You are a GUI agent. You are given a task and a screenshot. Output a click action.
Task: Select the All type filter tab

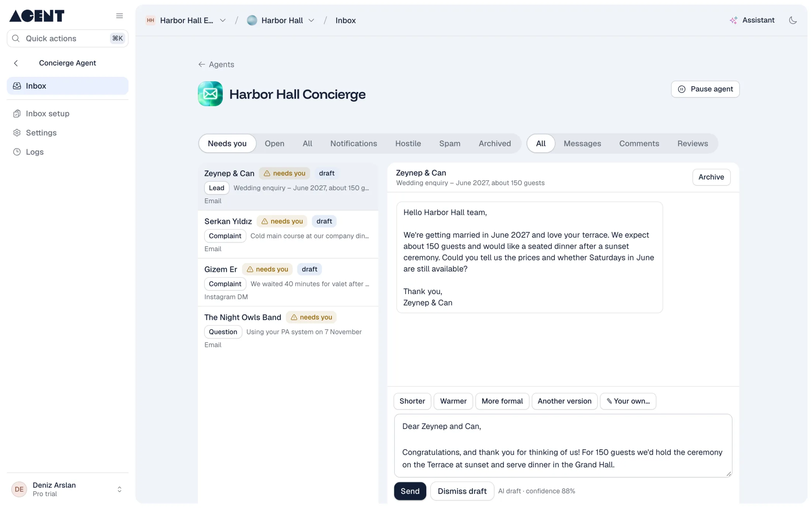tap(541, 143)
